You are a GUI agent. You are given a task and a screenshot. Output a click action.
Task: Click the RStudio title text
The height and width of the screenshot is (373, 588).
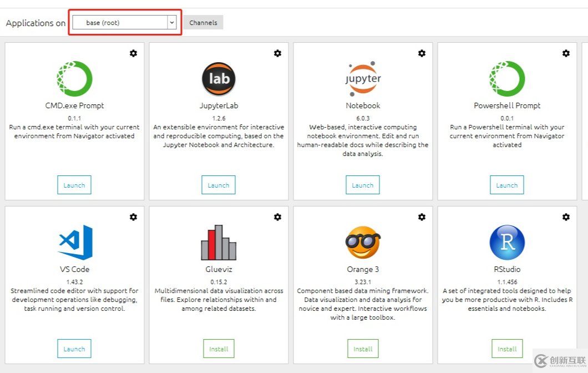coord(507,269)
